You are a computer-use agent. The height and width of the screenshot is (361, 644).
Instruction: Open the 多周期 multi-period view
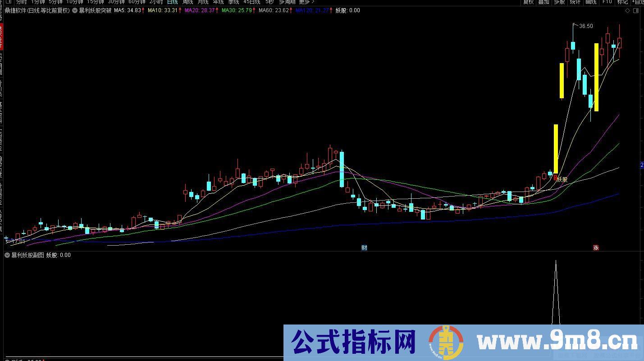[x=287, y=2]
